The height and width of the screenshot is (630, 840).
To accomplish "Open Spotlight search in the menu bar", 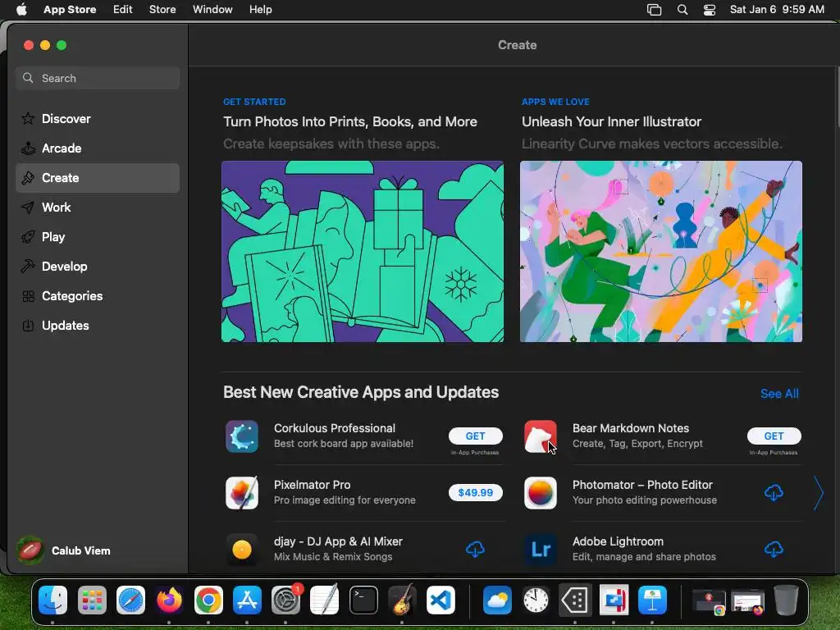I will tap(682, 10).
